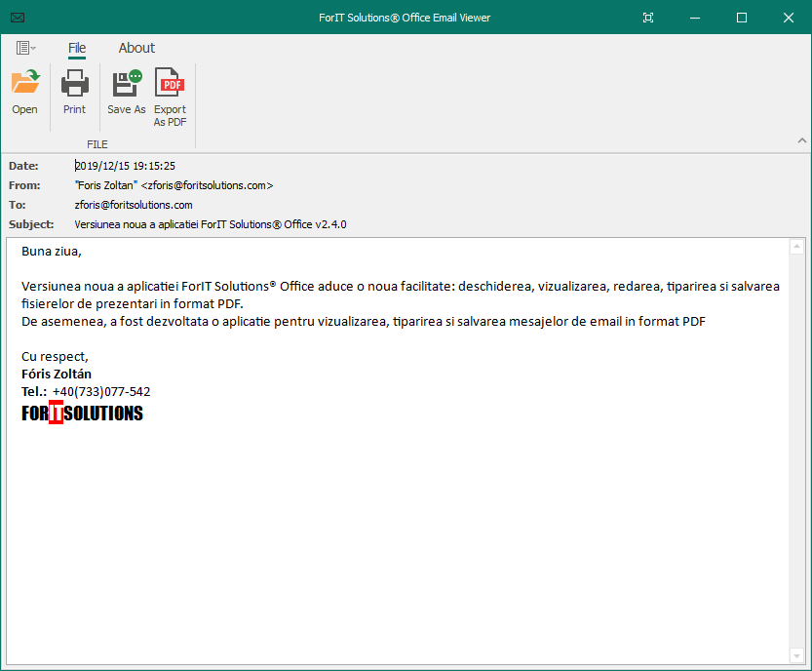Maximize the Email Viewer window
Image resolution: width=812 pixels, height=671 pixels.
tap(742, 18)
